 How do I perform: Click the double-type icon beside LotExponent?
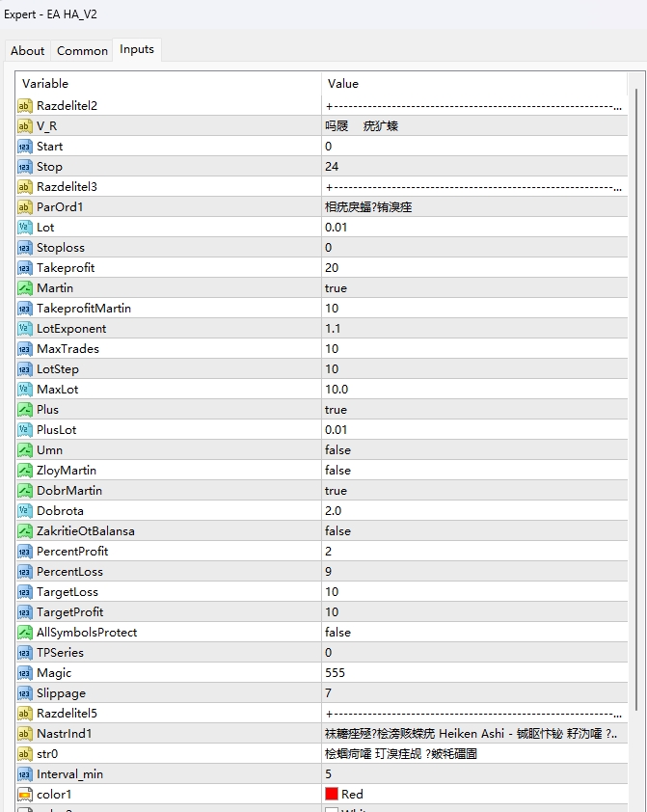[x=25, y=329]
